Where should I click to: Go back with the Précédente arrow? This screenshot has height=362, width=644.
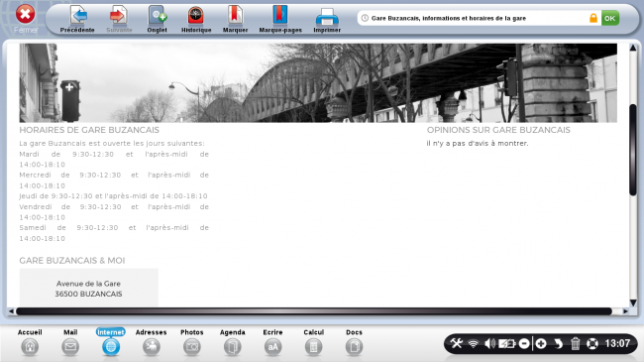click(77, 19)
